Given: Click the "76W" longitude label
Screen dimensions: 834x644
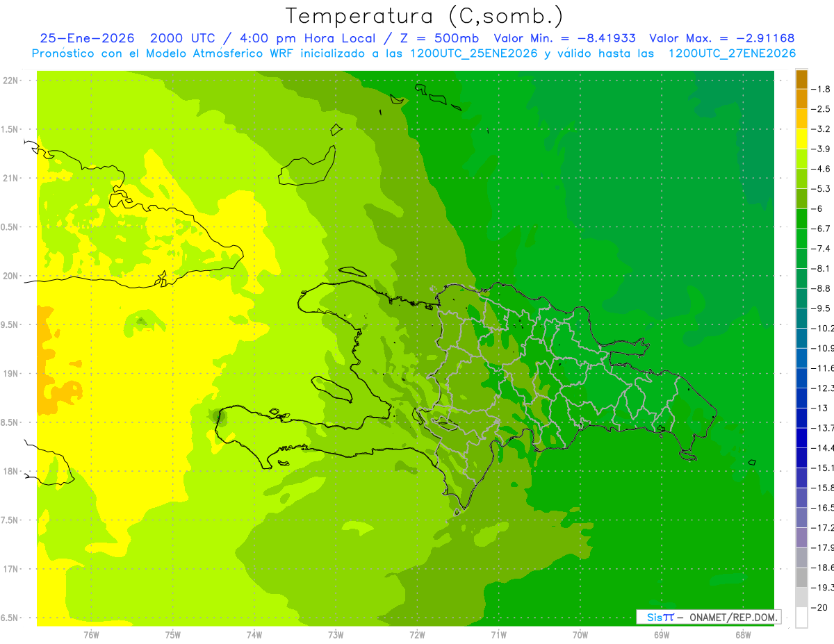Looking at the screenshot, I should [91, 634].
